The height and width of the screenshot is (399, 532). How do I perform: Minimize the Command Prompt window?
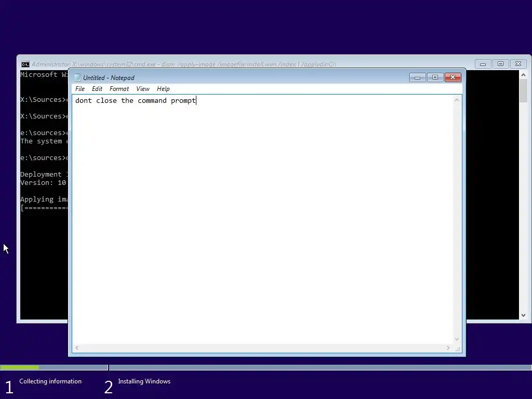pyautogui.click(x=483, y=64)
